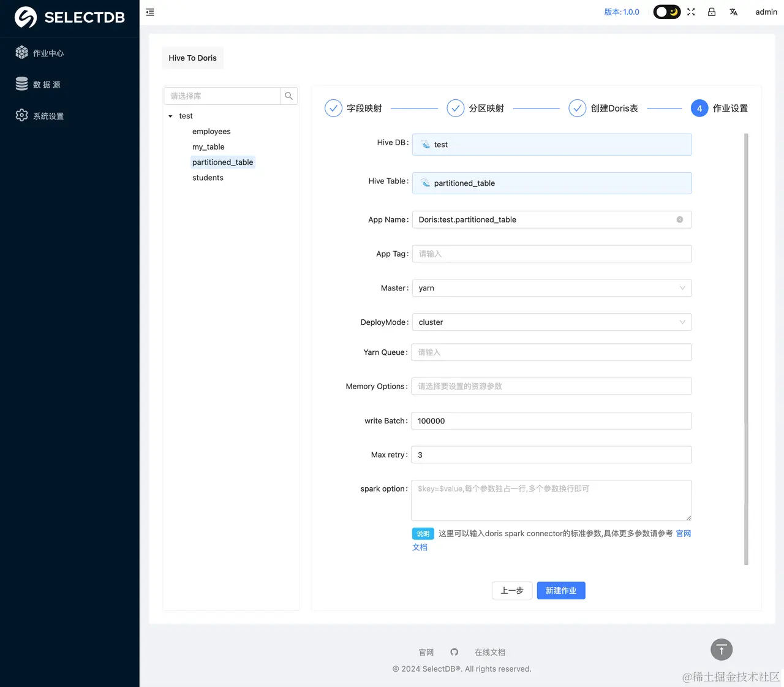This screenshot has height=687, width=784.
Task: Open the footer 在线文档 link
Action: (x=490, y=652)
